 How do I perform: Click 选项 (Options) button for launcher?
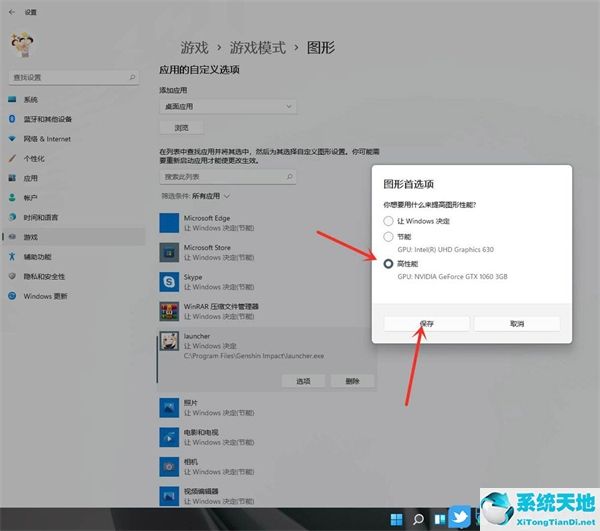click(x=303, y=381)
